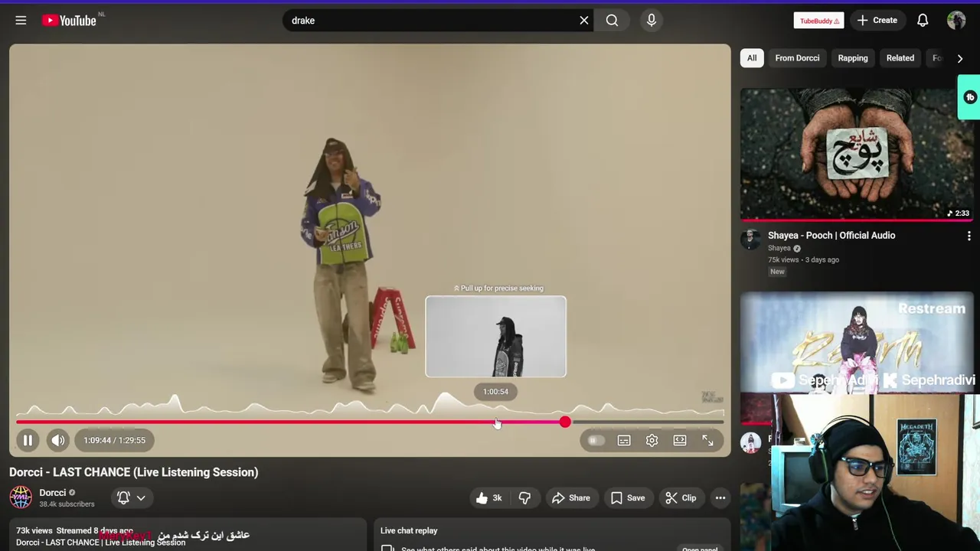The height and width of the screenshot is (551, 980).
Task: Open the TubeBuddy side tab icon
Action: (970, 97)
